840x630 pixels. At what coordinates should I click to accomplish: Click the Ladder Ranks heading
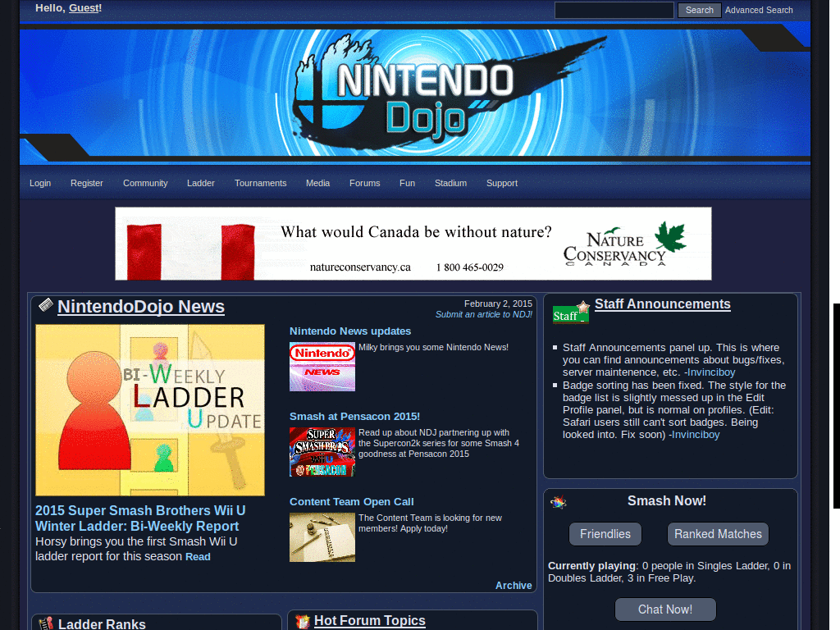[x=102, y=624]
